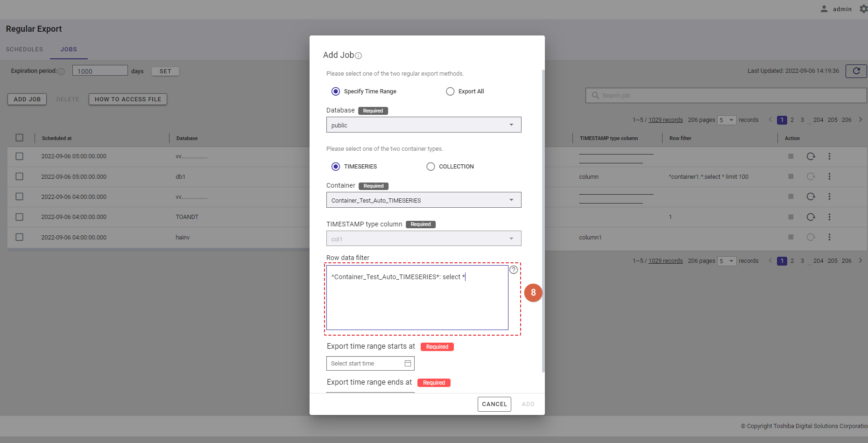
Task: Click the Expiration period info icon
Action: click(61, 71)
